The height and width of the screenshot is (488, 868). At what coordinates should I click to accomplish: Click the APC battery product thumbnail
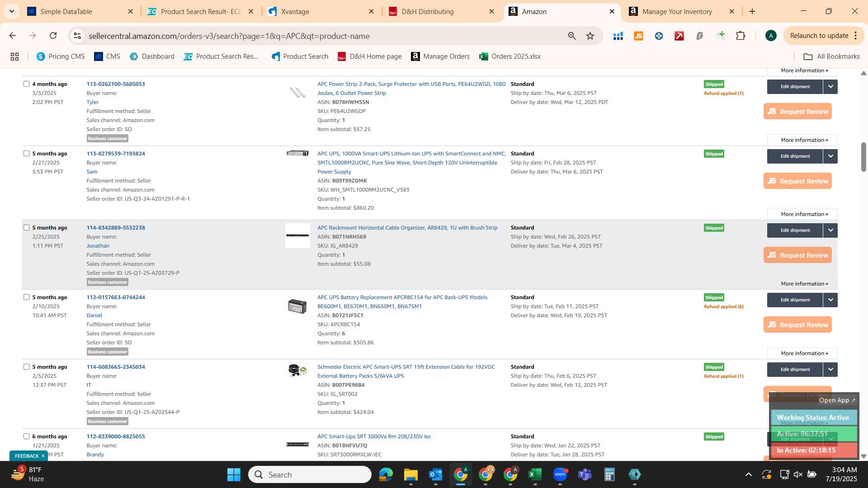[297, 306]
